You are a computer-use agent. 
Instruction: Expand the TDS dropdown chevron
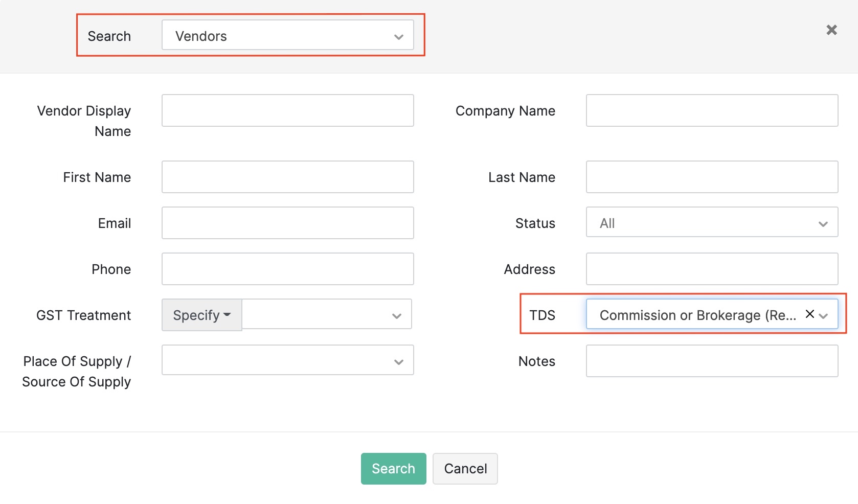click(823, 316)
